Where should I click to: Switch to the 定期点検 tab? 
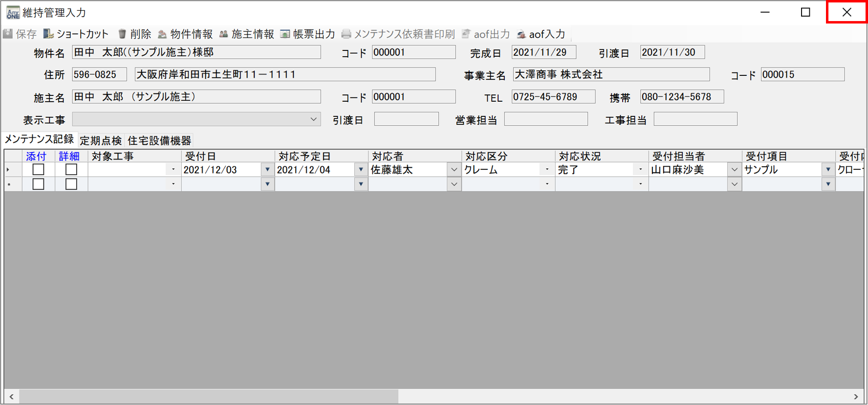click(101, 141)
